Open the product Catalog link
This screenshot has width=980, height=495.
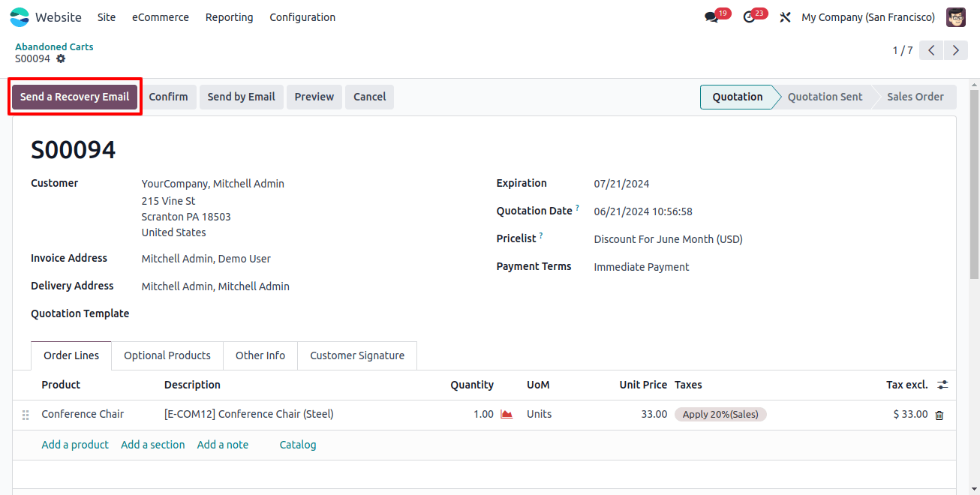pyautogui.click(x=298, y=445)
